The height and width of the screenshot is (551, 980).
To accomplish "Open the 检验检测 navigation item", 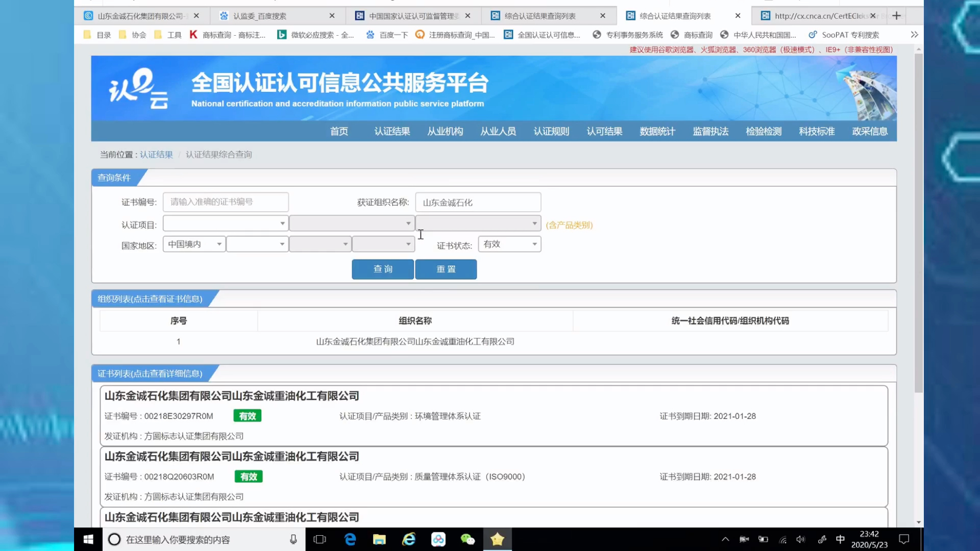I will 764,131.
